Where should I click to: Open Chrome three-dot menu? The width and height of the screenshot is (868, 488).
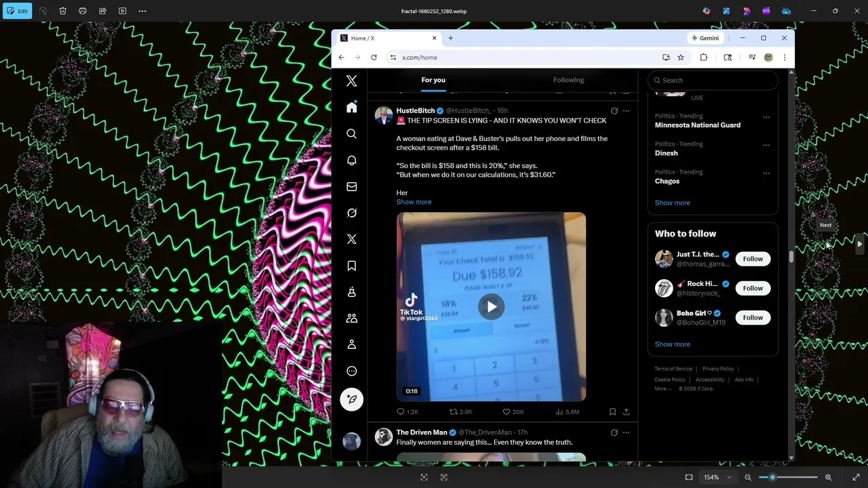(785, 58)
